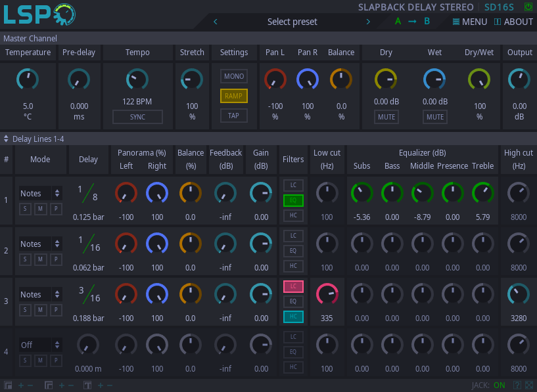Screen dimensions: 537x392
Task: Click the Temperature knob
Action: (28, 79)
